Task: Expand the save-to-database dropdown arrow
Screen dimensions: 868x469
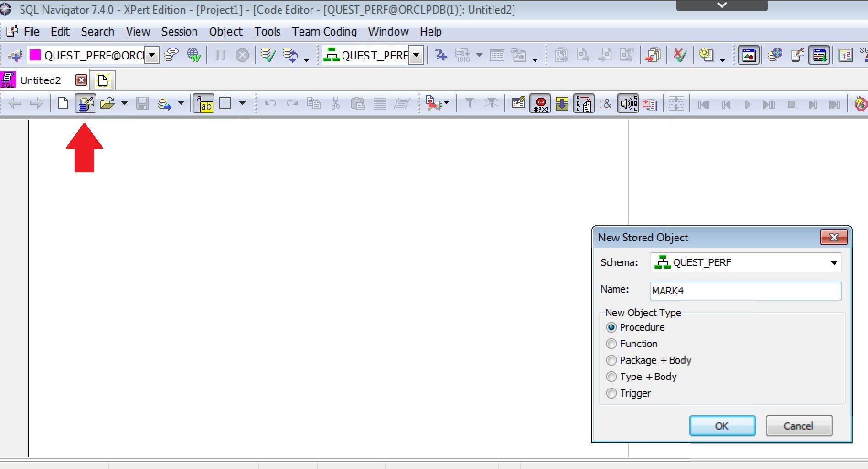Action: click(181, 103)
